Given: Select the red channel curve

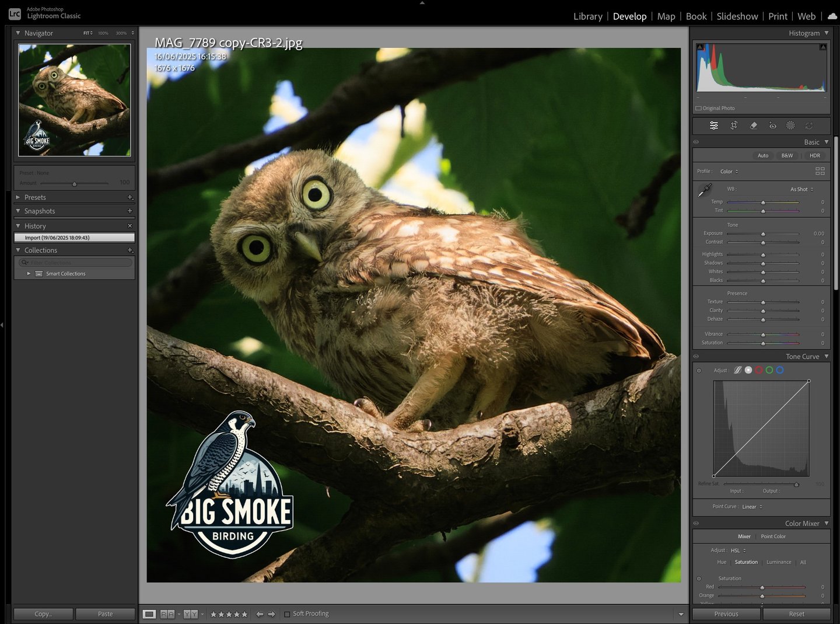Looking at the screenshot, I should click(759, 370).
